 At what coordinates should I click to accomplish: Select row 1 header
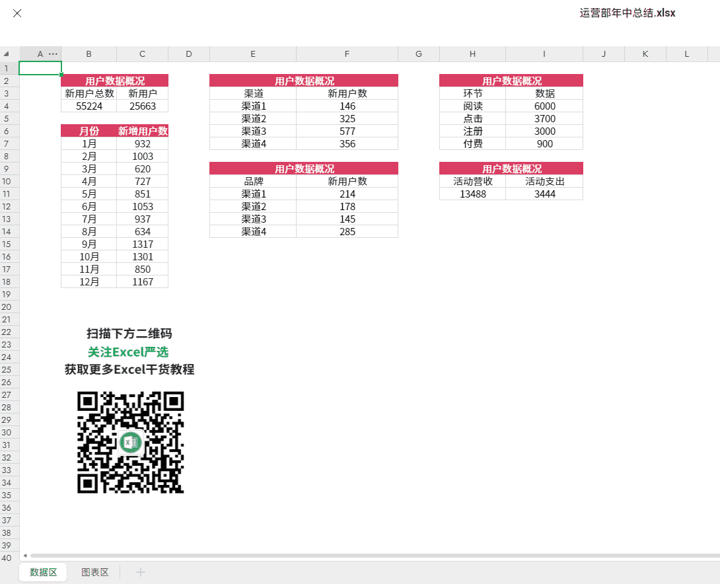click(9, 69)
